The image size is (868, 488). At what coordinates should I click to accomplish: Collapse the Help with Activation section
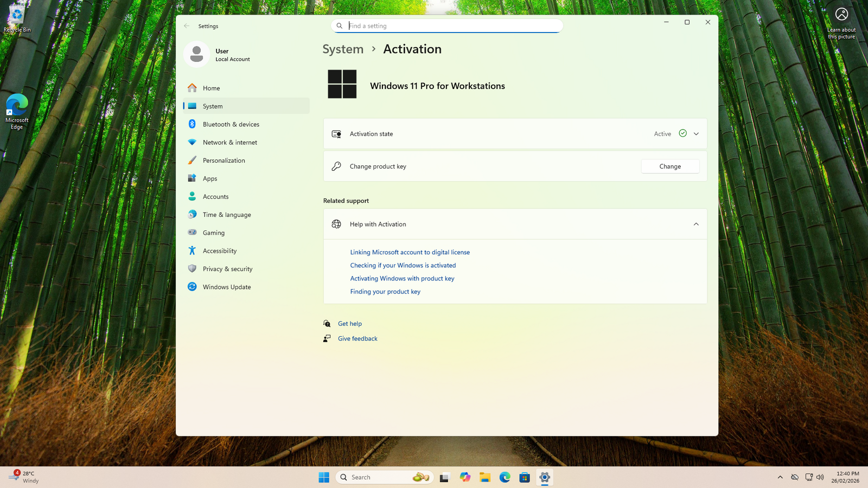[x=696, y=224]
